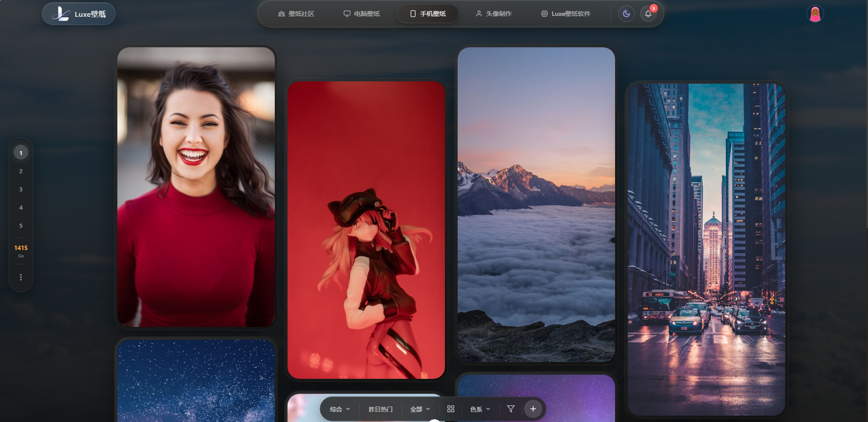Expand the 综合 sort dropdown
The width and height of the screenshot is (868, 422).
(340, 409)
